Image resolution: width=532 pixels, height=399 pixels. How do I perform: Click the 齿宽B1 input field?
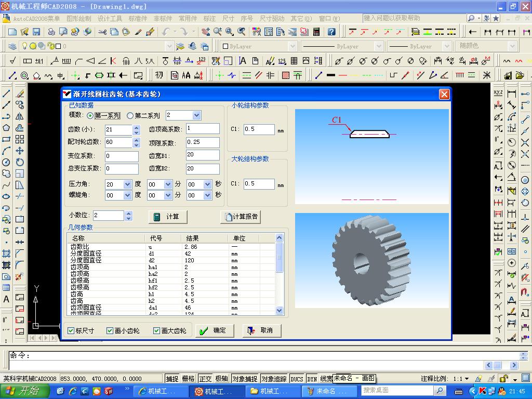point(203,155)
